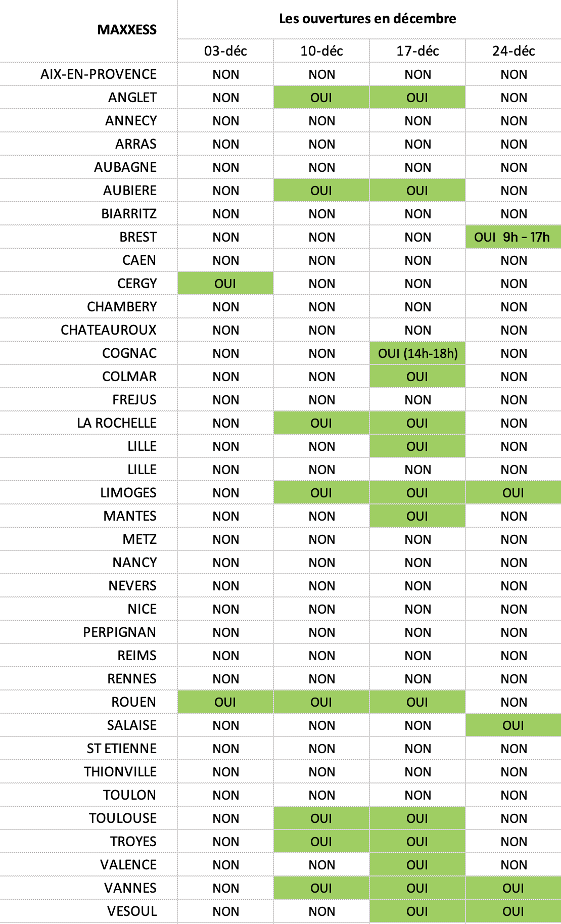Select the CHATEAUROUX row label

click(x=109, y=330)
